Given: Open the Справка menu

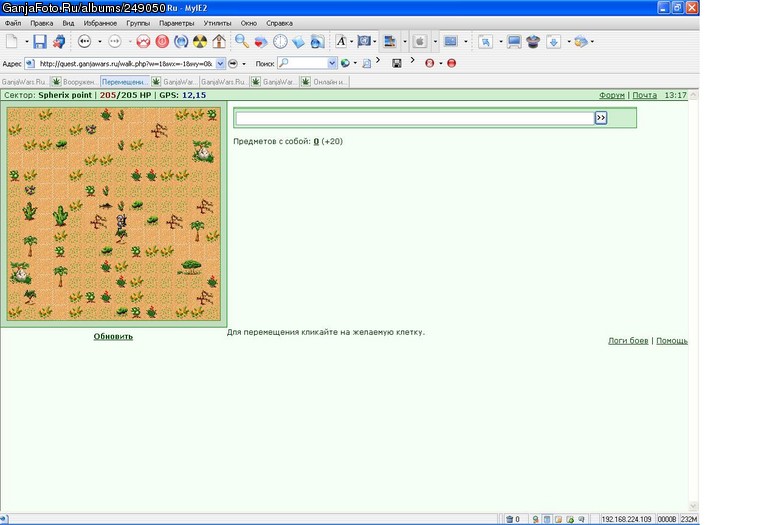Looking at the screenshot, I should pyautogui.click(x=279, y=23).
